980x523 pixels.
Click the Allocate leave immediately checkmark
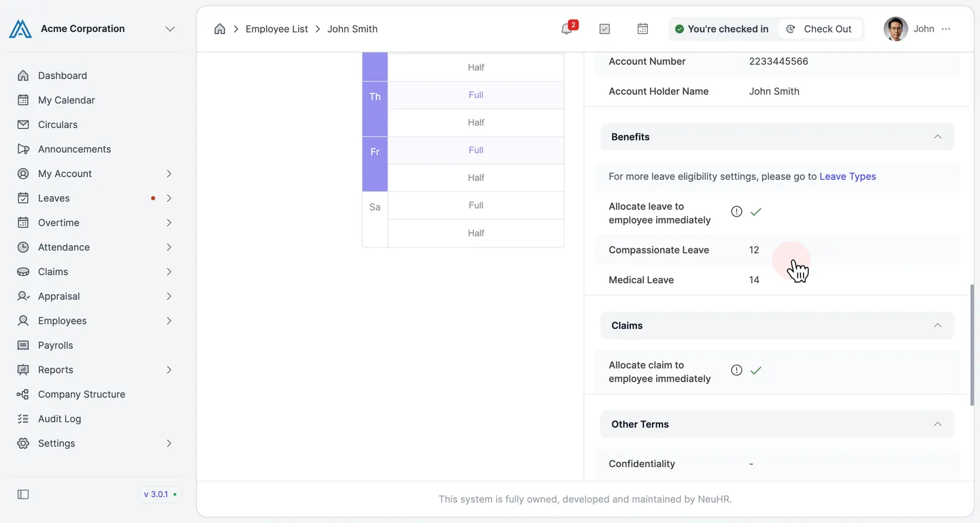[755, 212]
